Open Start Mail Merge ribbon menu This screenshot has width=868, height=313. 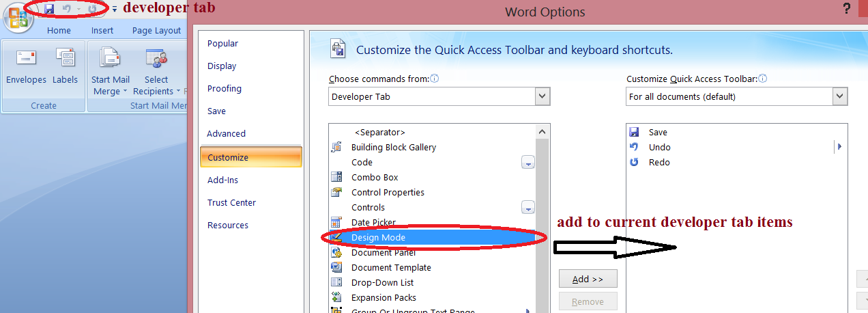point(111,72)
